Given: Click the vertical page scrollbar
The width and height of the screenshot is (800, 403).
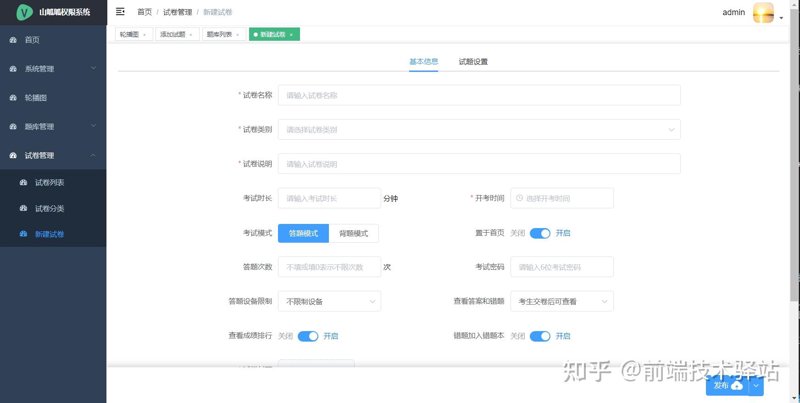Looking at the screenshot, I should (795, 153).
